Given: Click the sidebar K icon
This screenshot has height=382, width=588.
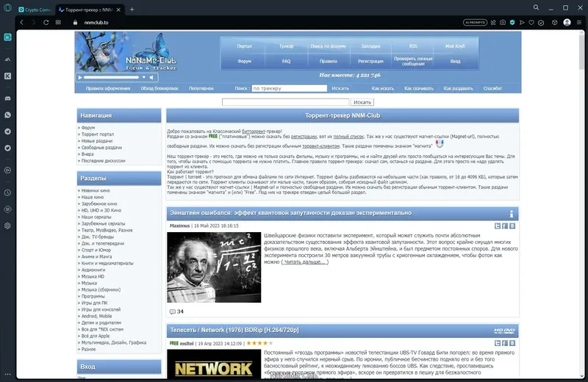Looking at the screenshot, I should [x=7, y=76].
